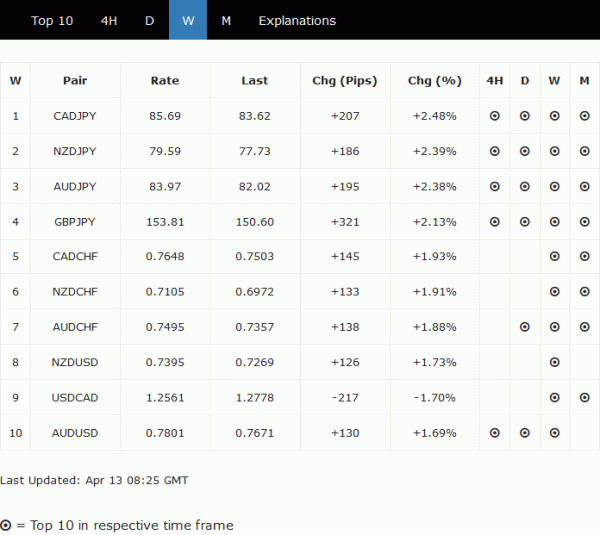
Task: Click the NZDUSD weekly top-10 marker icon
Action: pyautogui.click(x=554, y=362)
